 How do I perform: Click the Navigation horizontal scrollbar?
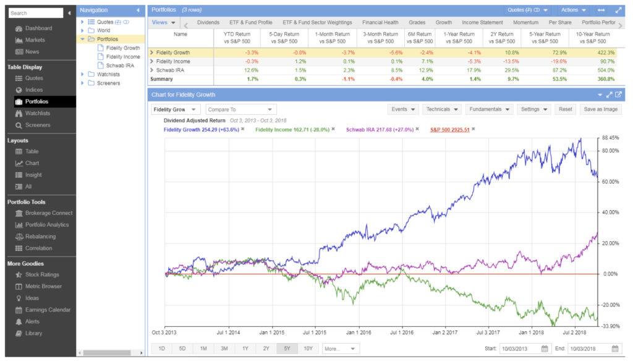pyautogui.click(x=106, y=353)
